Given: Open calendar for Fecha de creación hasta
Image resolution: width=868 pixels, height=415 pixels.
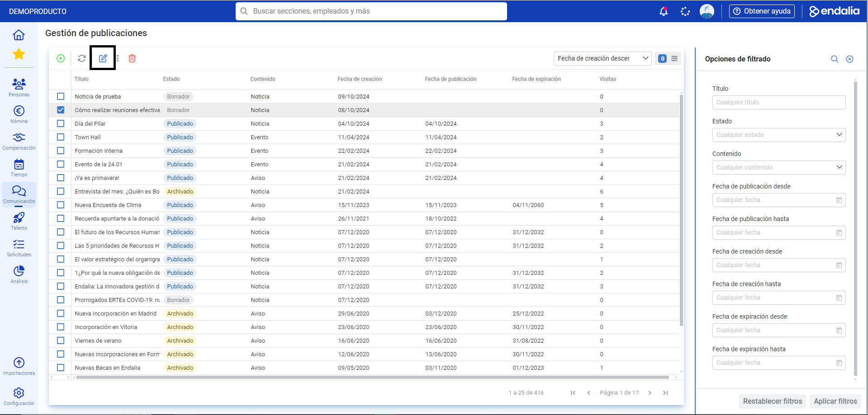Looking at the screenshot, I should (839, 297).
